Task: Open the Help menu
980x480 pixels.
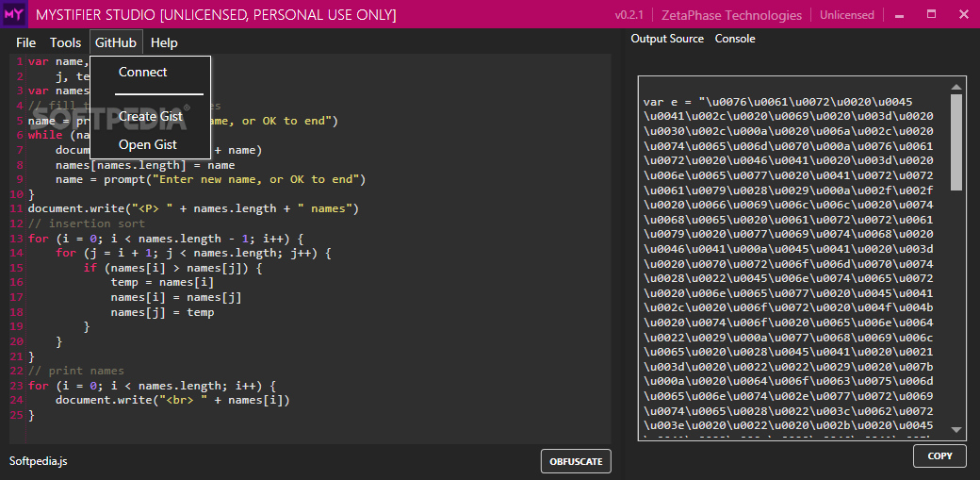Action: point(164,42)
